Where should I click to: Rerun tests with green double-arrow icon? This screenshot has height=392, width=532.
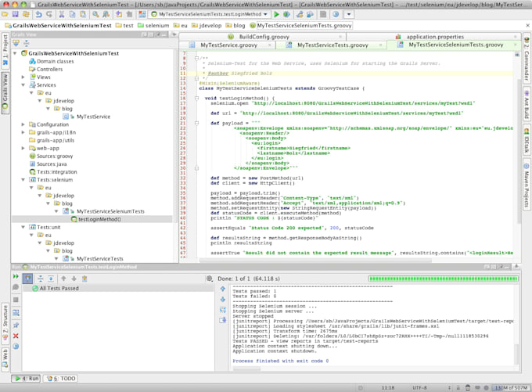(16, 277)
